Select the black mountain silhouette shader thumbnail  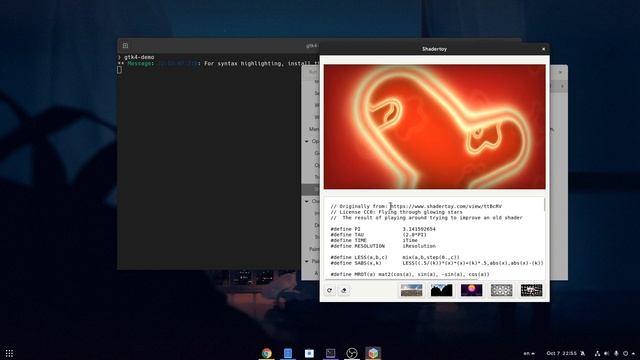coord(441,290)
